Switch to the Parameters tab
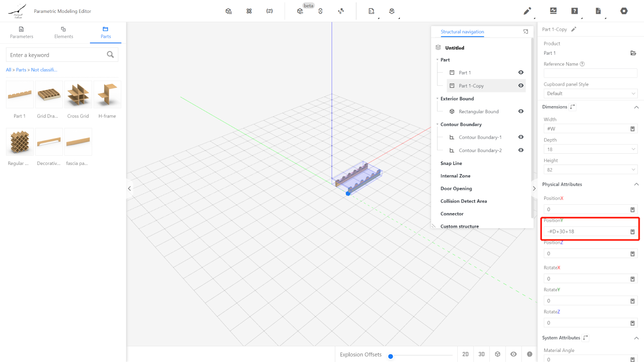The image size is (644, 362). (x=22, y=32)
